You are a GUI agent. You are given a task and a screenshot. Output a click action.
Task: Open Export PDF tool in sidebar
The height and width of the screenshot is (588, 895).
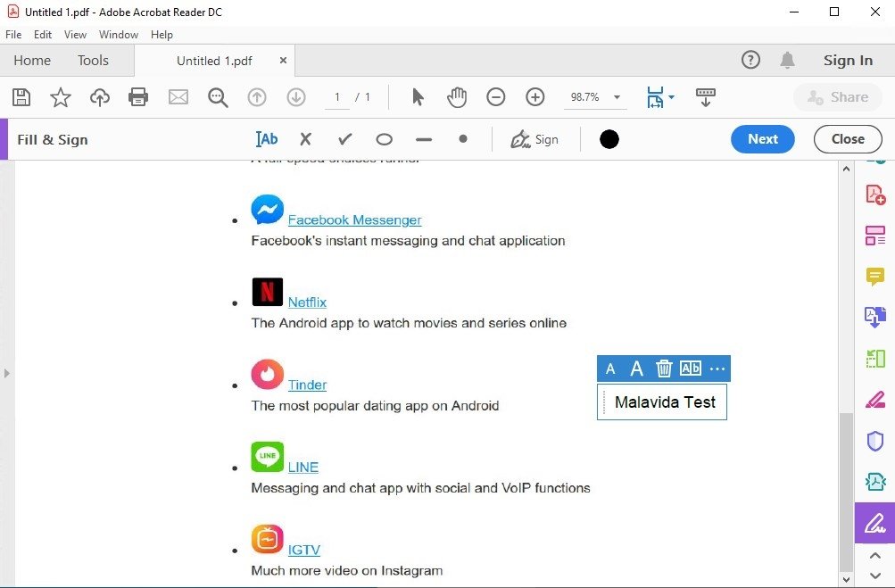coord(875,317)
